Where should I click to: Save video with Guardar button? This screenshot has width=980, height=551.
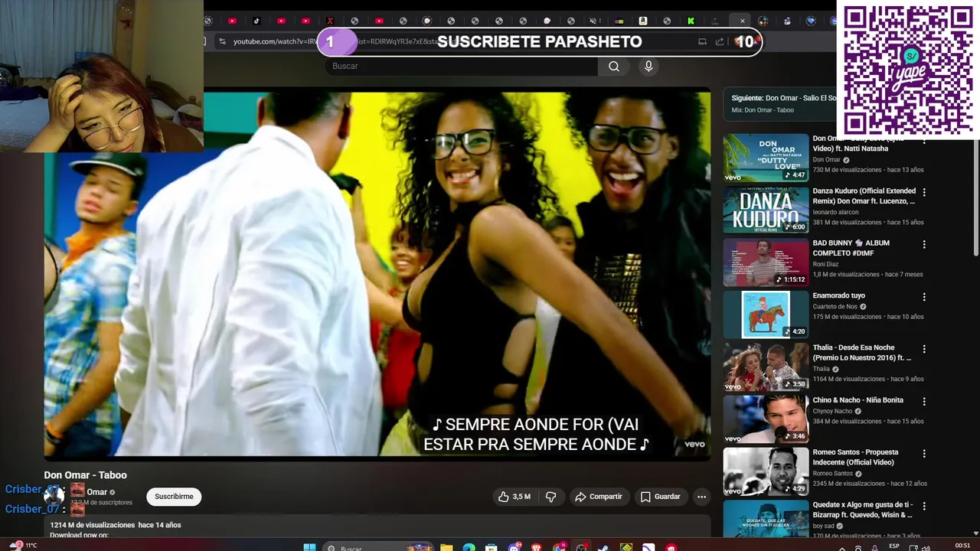(x=660, y=497)
